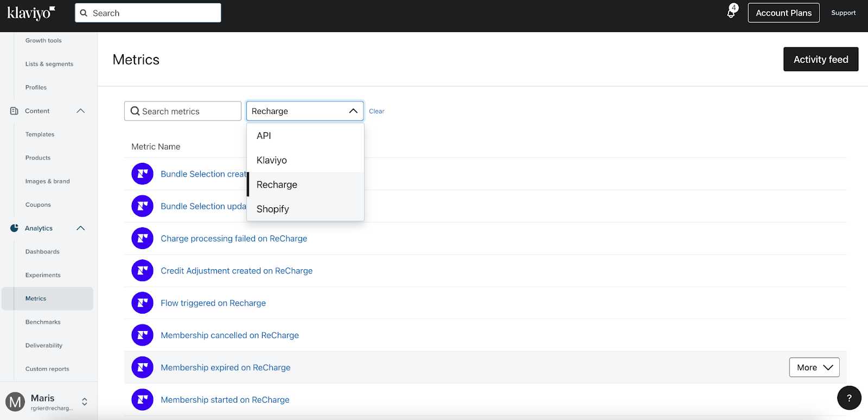Screen dimensions: 868x420
Task: Open Coupons in sidebar
Action: click(38, 205)
